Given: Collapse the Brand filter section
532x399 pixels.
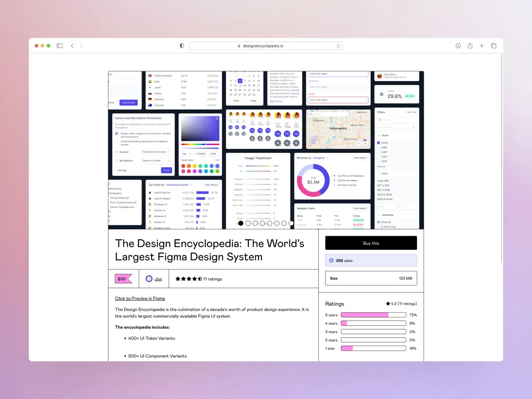Looking at the screenshot, I should [378, 135].
